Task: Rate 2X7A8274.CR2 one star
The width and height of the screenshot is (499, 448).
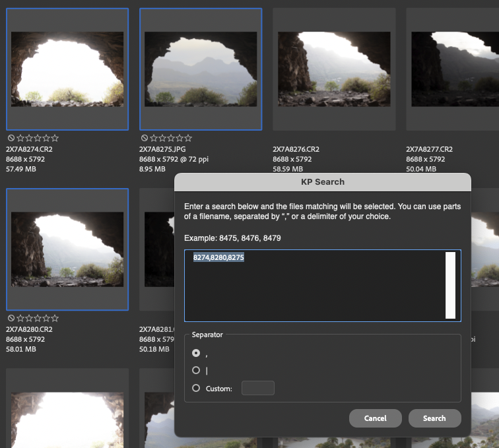Action: click(x=20, y=138)
